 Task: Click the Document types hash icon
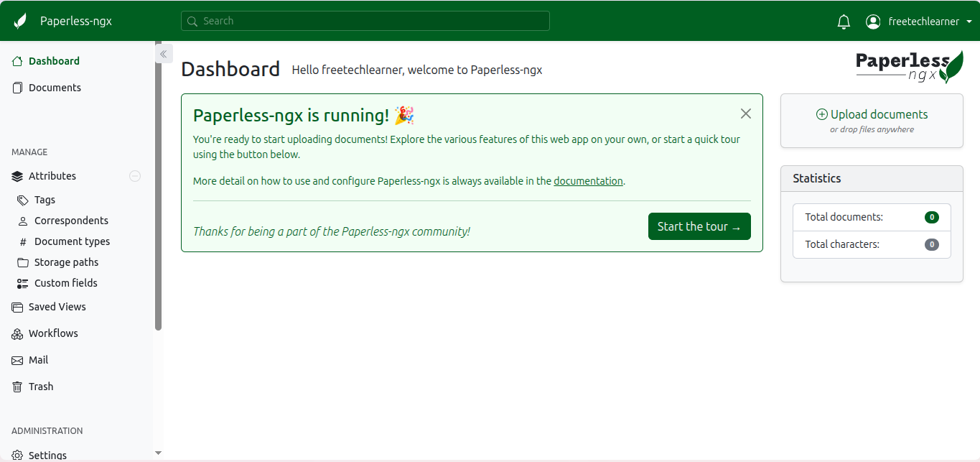[x=23, y=241]
